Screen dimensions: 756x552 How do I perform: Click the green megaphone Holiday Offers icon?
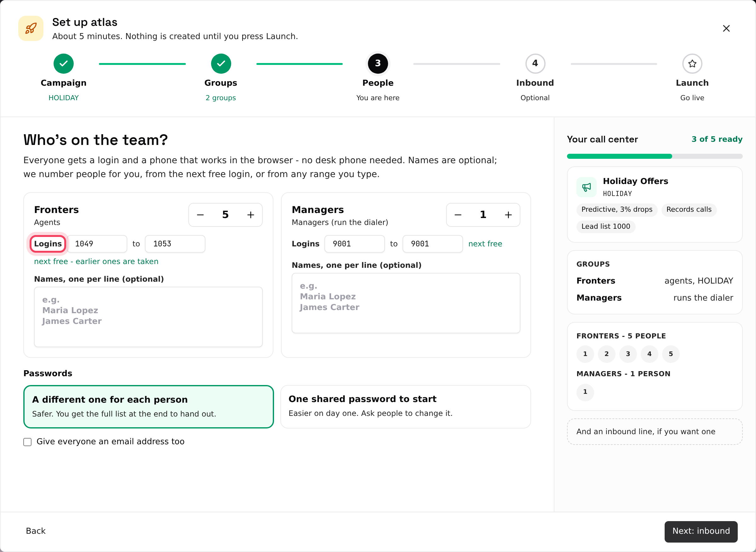coord(586,187)
